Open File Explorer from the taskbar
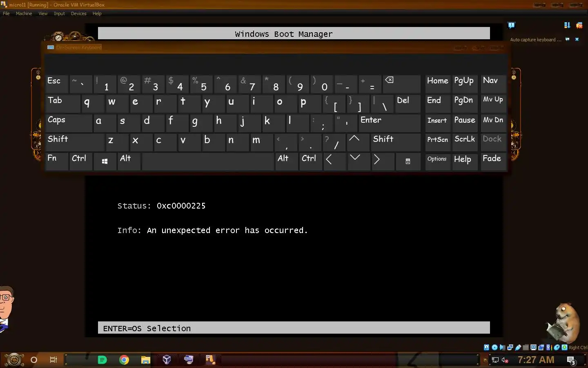This screenshot has width=588, height=368. [x=146, y=360]
